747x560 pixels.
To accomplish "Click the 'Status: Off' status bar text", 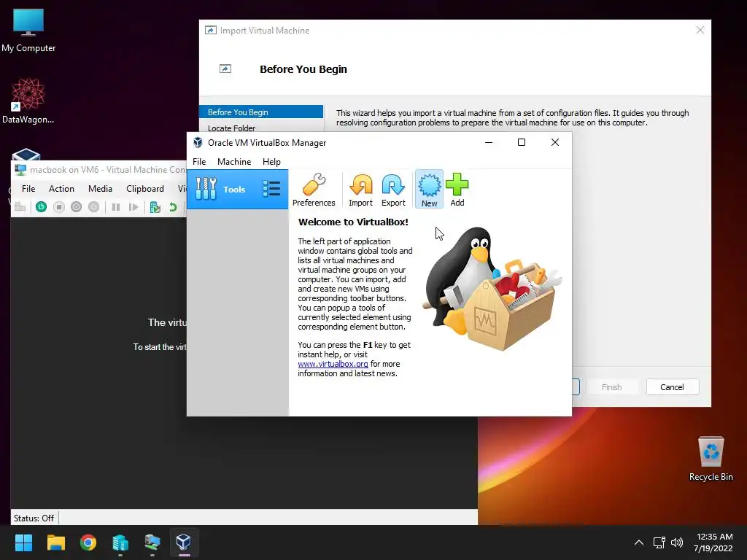I will pyautogui.click(x=34, y=518).
